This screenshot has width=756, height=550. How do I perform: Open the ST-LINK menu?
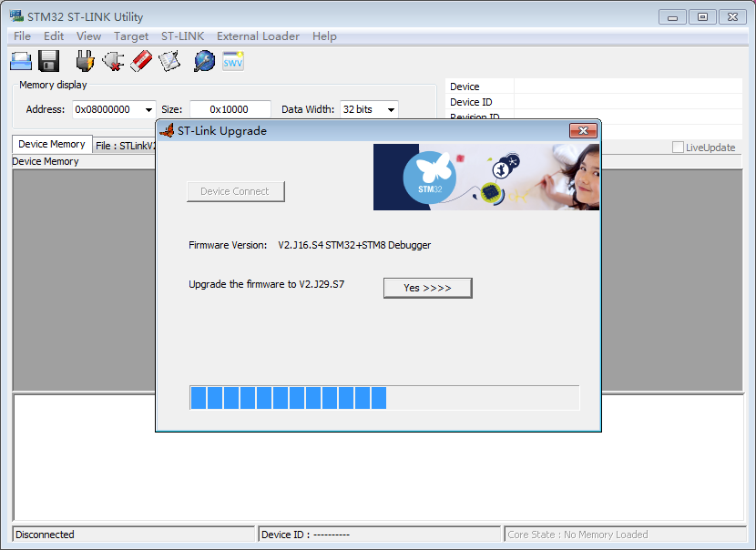[x=182, y=36]
